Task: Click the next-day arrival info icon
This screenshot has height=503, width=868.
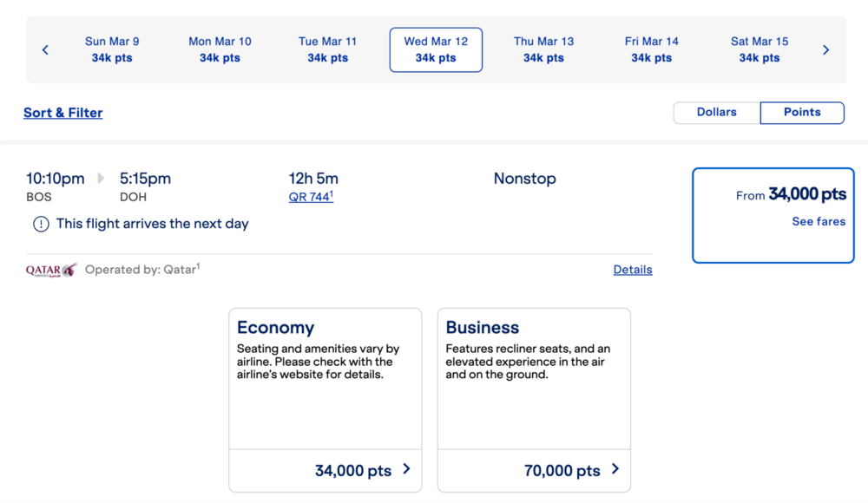Action: coord(41,224)
